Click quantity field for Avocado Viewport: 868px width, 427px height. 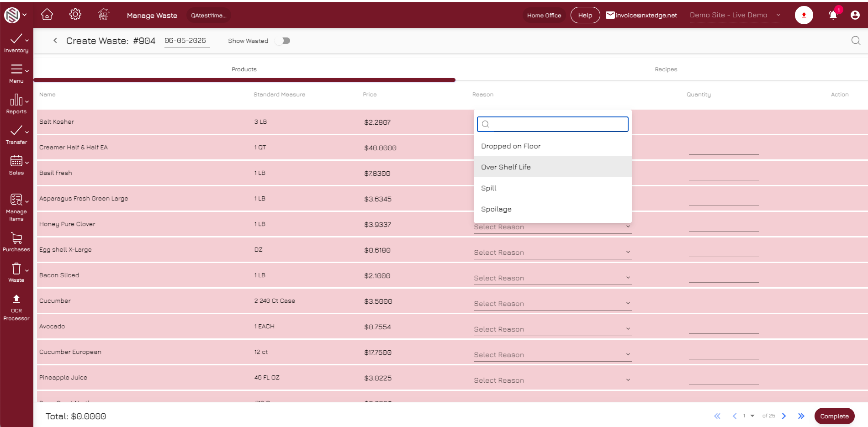pos(724,327)
